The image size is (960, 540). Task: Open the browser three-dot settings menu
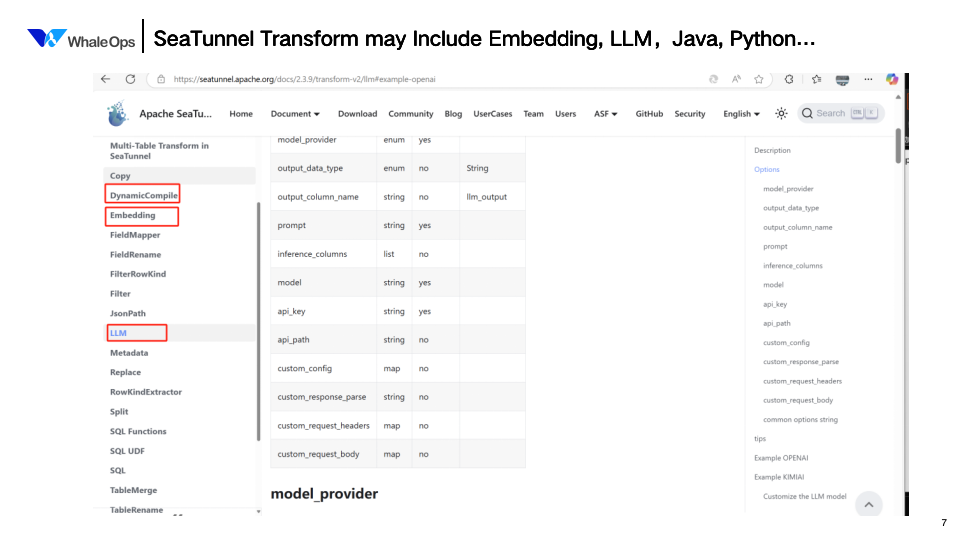coord(866,79)
